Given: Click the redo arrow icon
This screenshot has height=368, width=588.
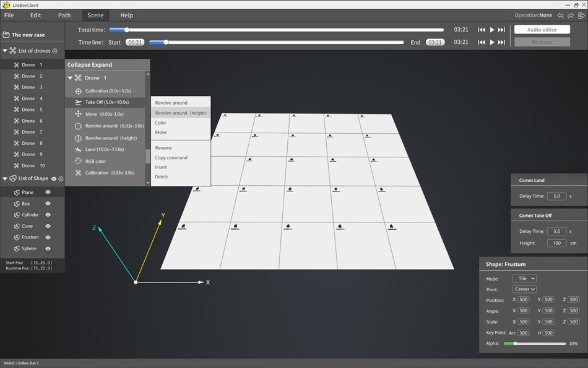Looking at the screenshot, I should 571,15.
